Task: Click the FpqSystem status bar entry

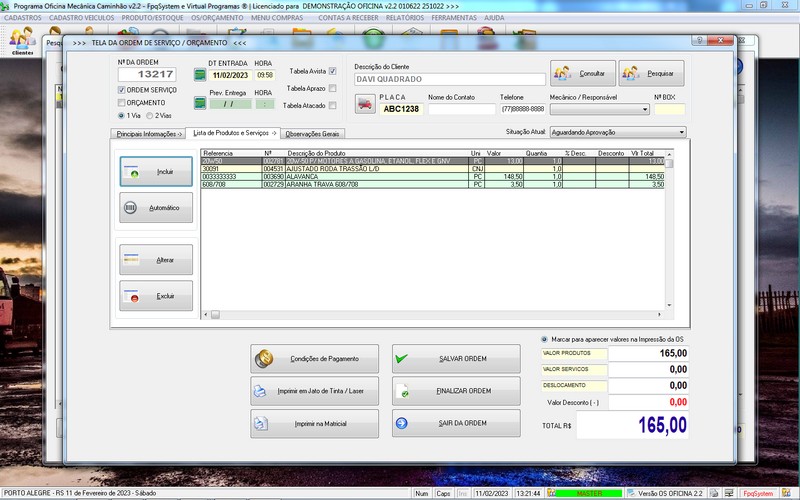Action: 758,493
